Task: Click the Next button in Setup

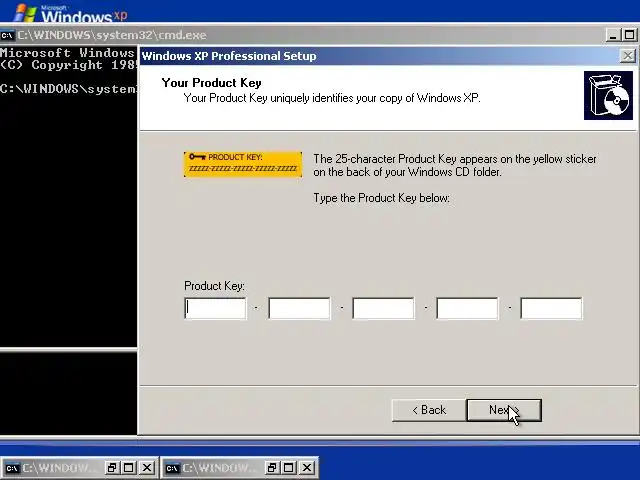Action: pyautogui.click(x=504, y=410)
